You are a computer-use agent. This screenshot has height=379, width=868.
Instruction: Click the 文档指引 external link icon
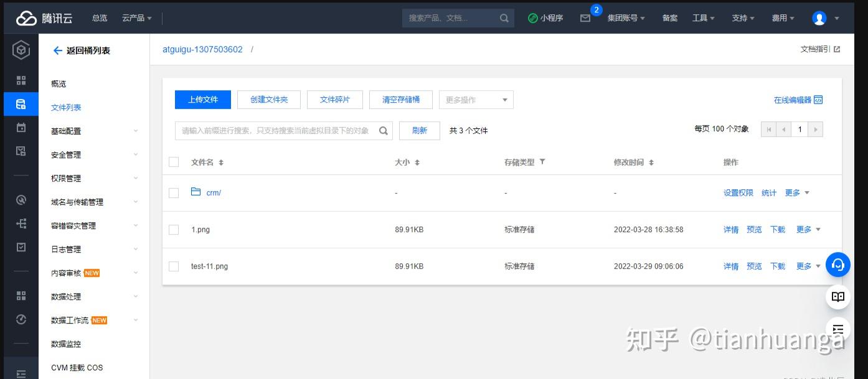836,49
